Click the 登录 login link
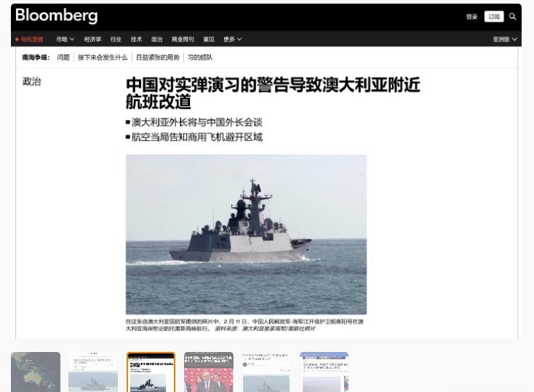 [471, 17]
